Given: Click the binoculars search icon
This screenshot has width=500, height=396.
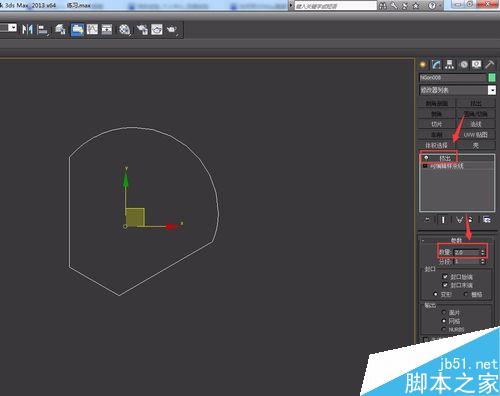Looking at the screenshot, I should point(383,6).
